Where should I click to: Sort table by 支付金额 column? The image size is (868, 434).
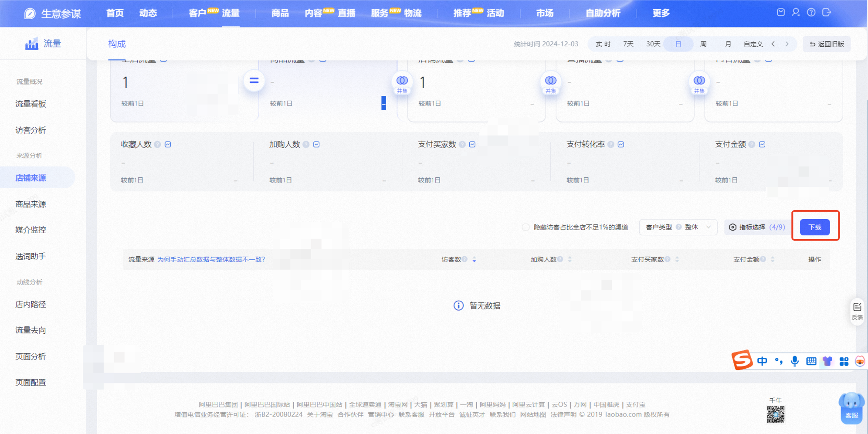[773, 260]
